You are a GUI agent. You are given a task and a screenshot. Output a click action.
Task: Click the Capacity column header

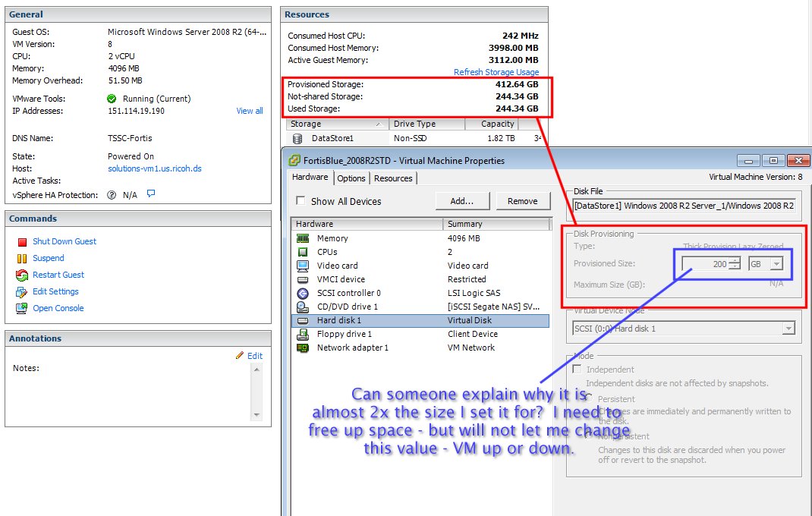[x=492, y=124]
